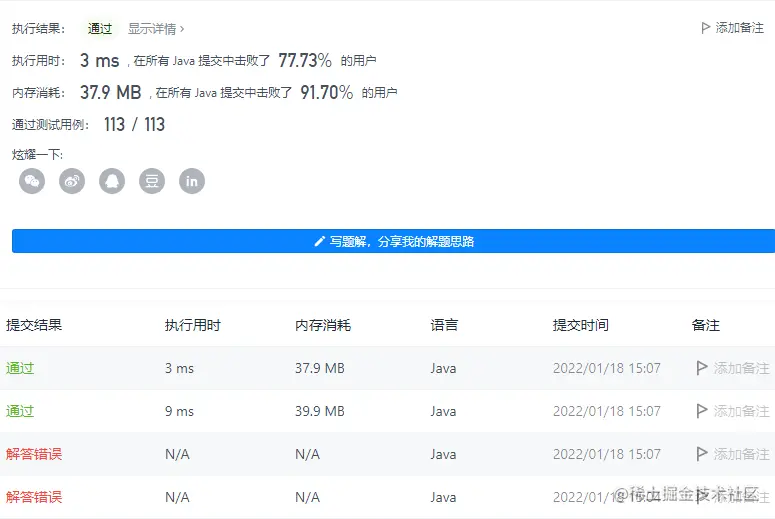The image size is (775, 519).
Task: Add a note flag for 3 ms row
Action: tap(733, 368)
